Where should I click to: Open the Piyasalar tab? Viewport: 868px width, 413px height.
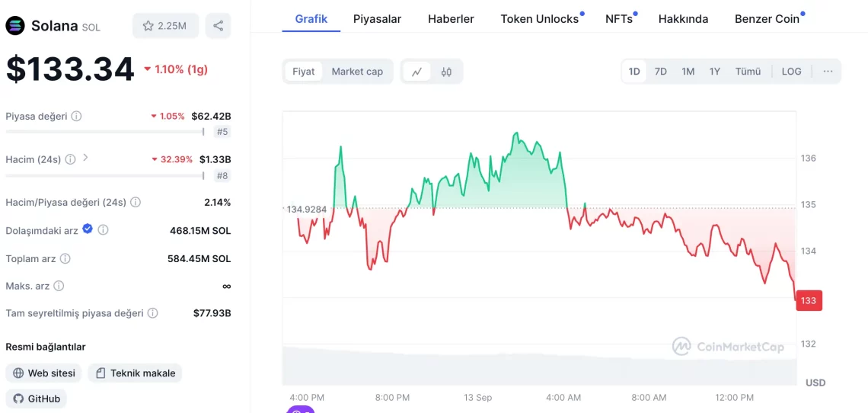tap(377, 19)
